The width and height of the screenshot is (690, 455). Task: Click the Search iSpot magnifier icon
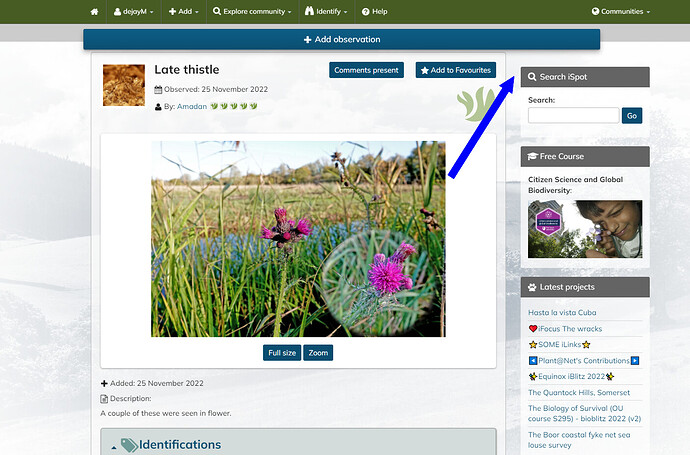coord(532,77)
